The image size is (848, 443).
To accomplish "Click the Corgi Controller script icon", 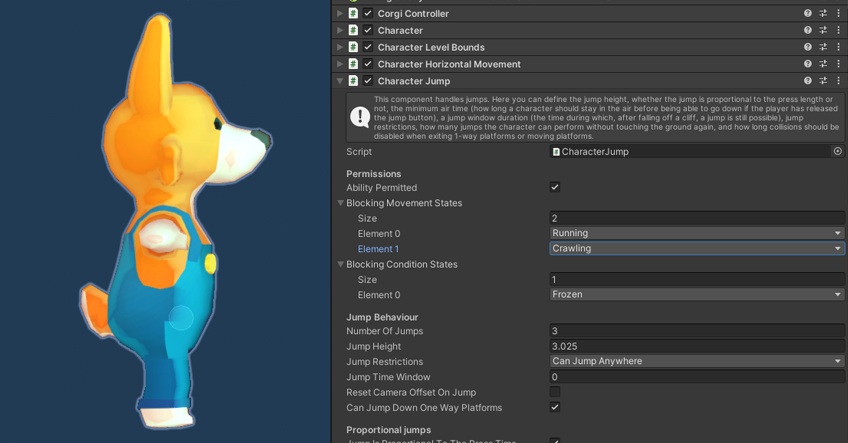I will pyautogui.click(x=353, y=14).
